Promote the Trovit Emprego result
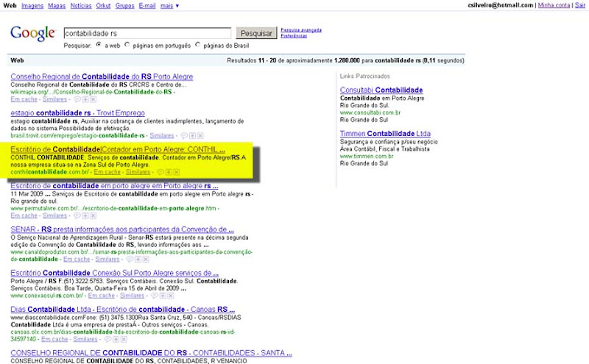This screenshot has height=364, width=589. [x=192, y=135]
